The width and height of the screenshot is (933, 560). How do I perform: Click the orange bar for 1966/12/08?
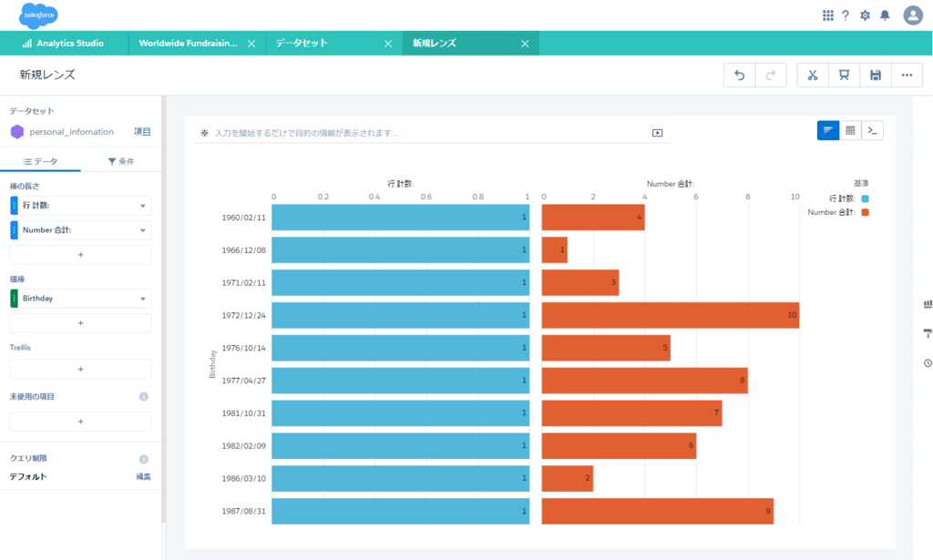pos(555,250)
